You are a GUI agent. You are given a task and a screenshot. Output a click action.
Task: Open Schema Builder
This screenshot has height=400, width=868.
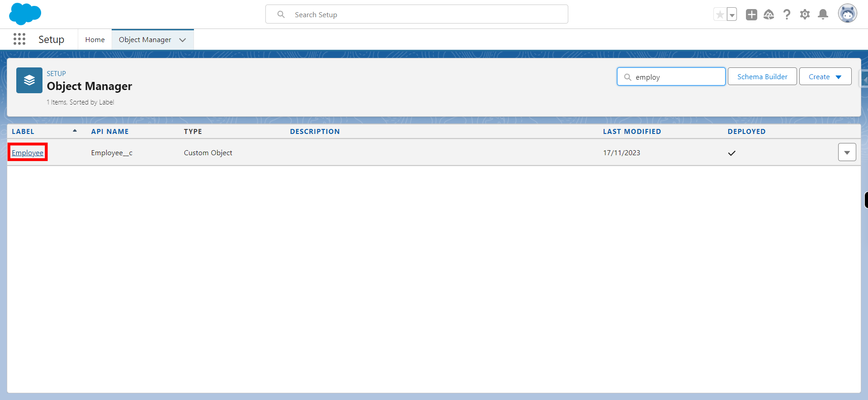[762, 76]
